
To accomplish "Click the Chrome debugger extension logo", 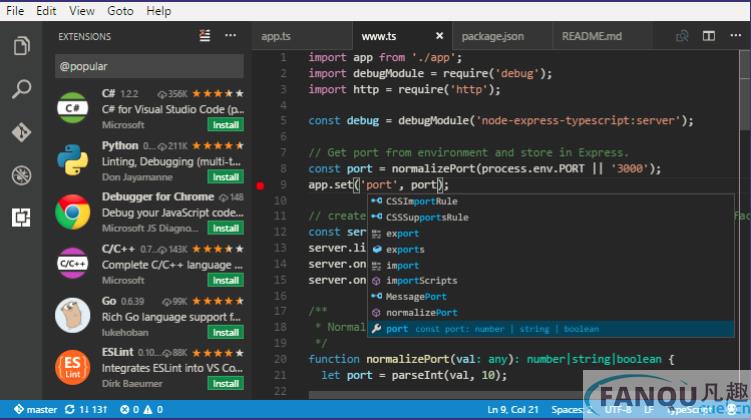I will [72, 212].
